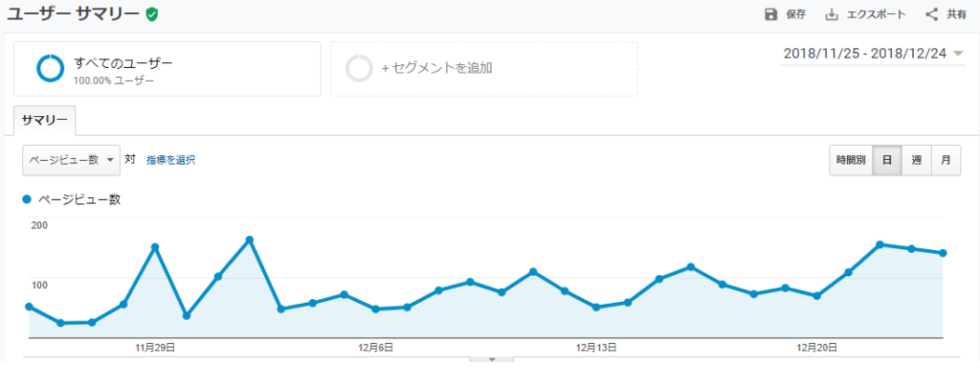Click the ページビュー数 legend label
This screenshot has width=980, height=368.
point(79,199)
